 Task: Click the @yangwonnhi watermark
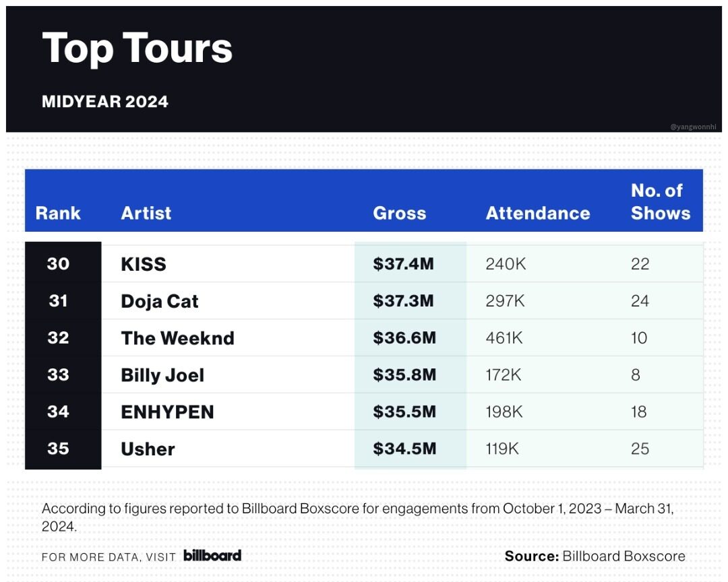(x=694, y=126)
